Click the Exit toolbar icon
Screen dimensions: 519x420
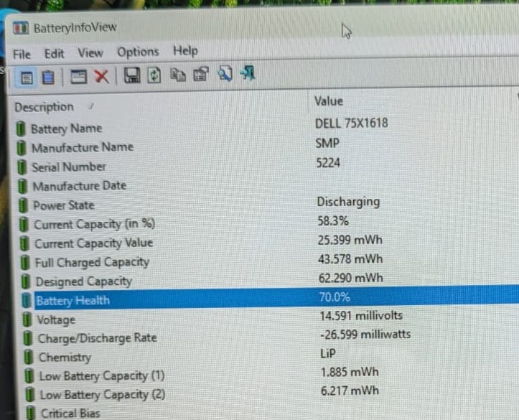(248, 73)
